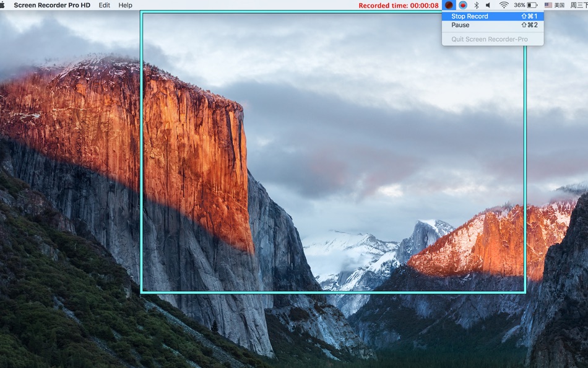Open the volume speaker icon
Screen dimensions: 588x368
pos(488,5)
